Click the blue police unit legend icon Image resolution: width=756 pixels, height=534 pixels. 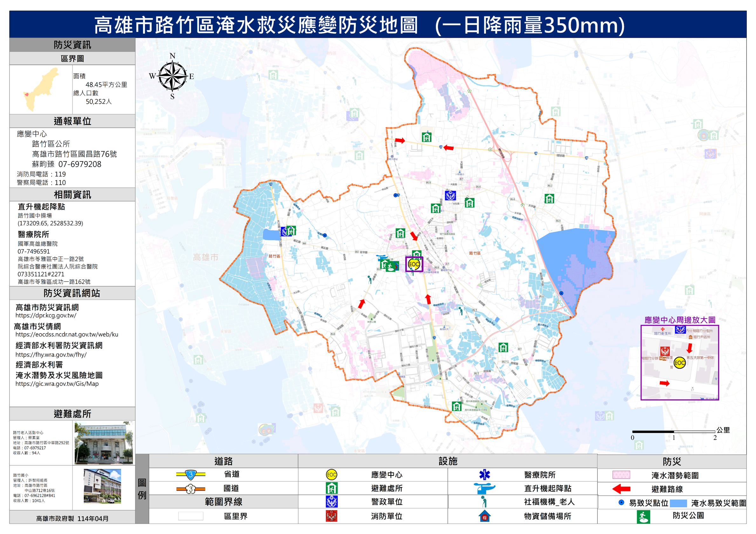pyautogui.click(x=331, y=502)
